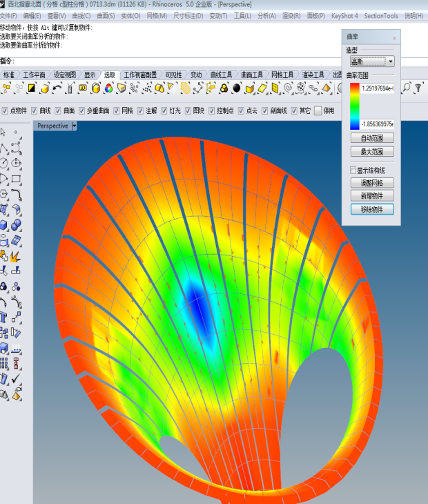Screen dimensions: 428x504
Task: Click the checkmark icon in left toolbar
Action: (x=16, y=379)
